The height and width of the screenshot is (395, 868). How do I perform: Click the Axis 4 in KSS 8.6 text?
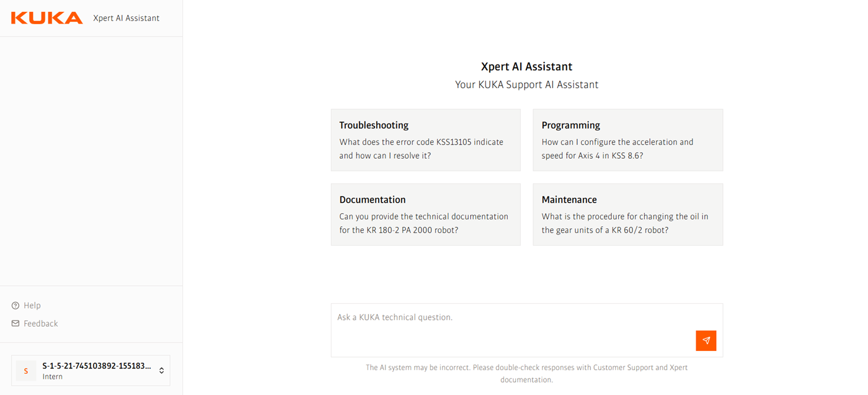pos(618,149)
